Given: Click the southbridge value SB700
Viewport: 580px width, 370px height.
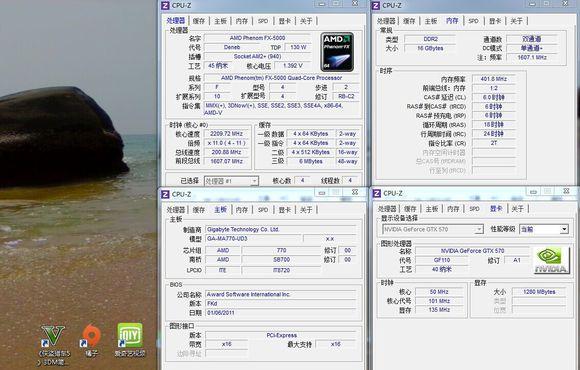Looking at the screenshot, I should click(x=281, y=260).
